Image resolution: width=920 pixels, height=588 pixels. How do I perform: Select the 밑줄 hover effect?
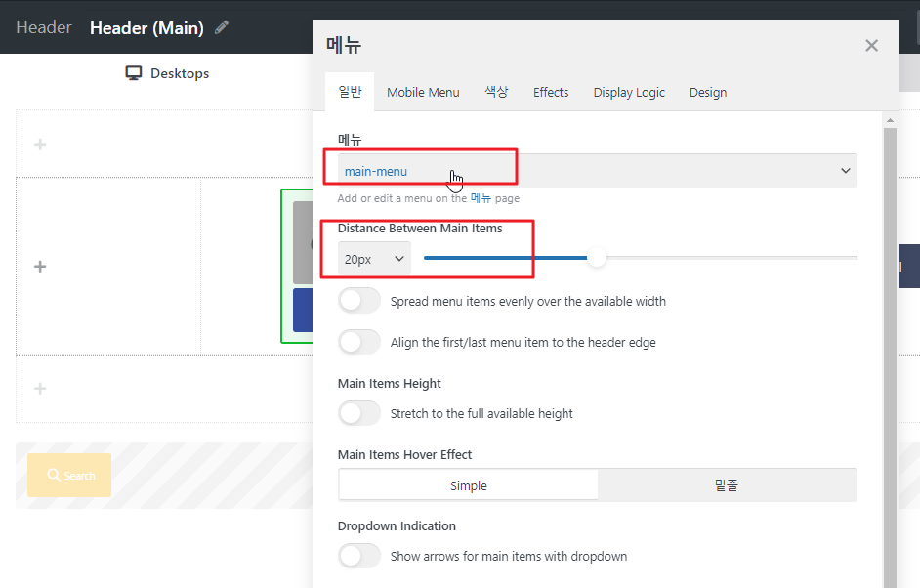point(727,485)
